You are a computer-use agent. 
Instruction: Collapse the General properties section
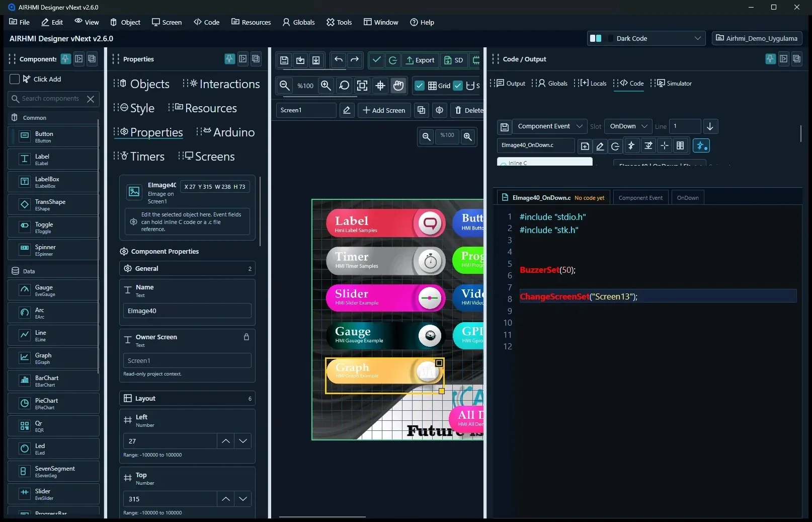[187, 269]
